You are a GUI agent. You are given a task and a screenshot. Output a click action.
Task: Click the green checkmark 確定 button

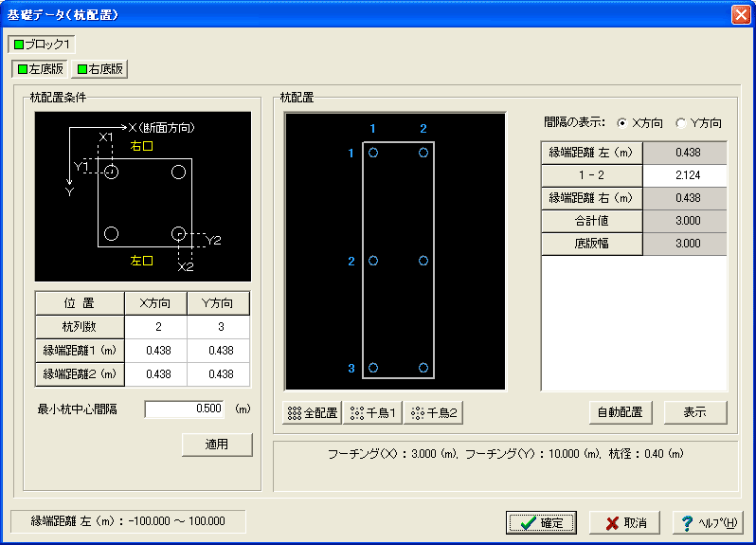tap(541, 523)
